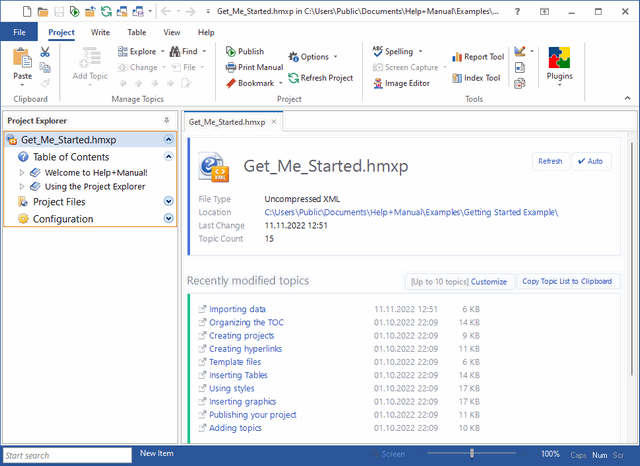Expand the Configuration section

[x=168, y=218]
